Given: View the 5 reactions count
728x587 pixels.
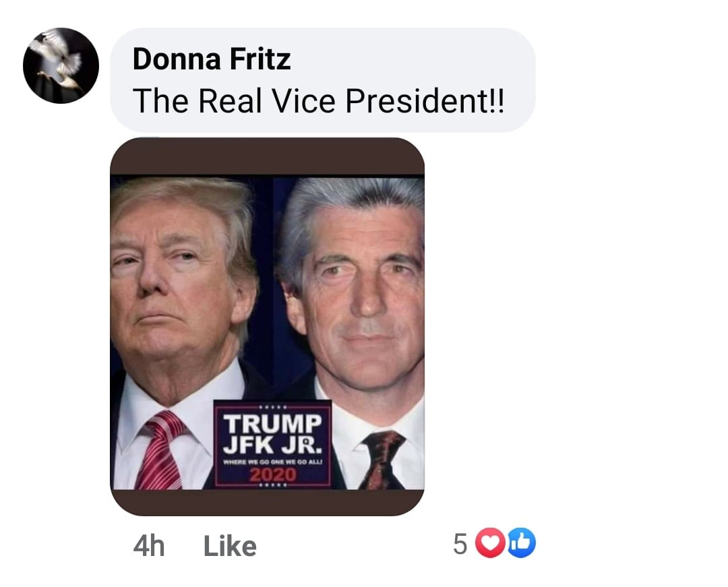Looking at the screenshot, I should (x=460, y=544).
